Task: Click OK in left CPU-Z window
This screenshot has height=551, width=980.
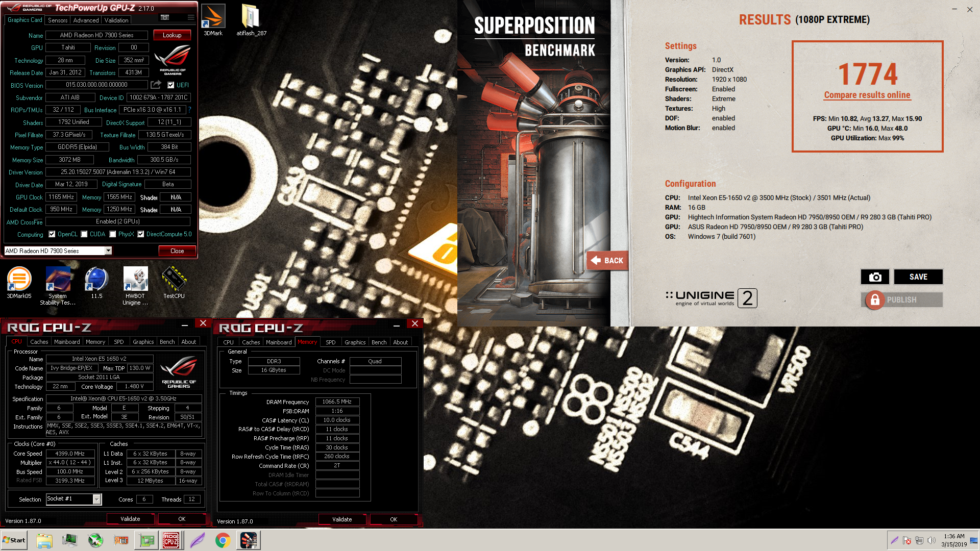Action: click(x=182, y=519)
